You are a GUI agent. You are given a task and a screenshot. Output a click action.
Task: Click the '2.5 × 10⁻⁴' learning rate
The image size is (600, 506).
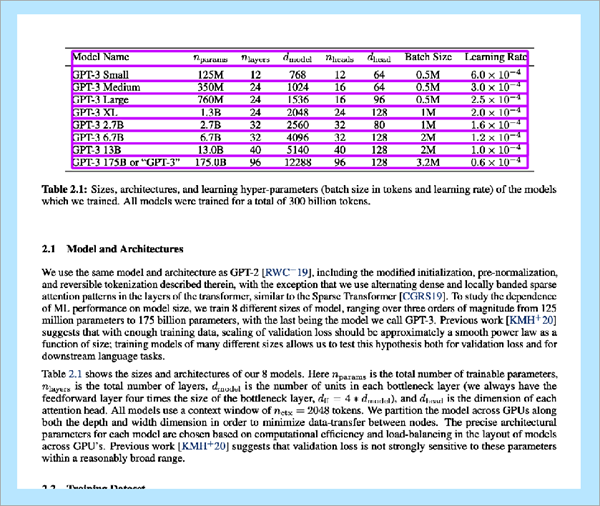[x=496, y=99]
